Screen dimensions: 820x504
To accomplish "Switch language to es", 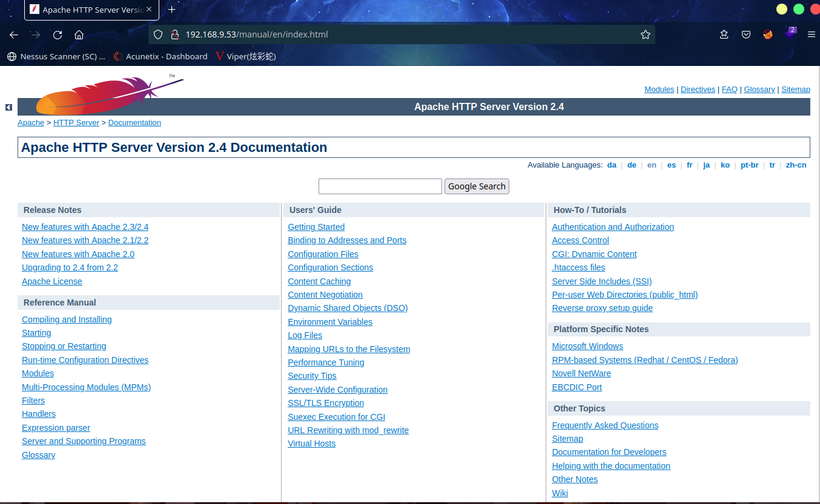I will pyautogui.click(x=672, y=165).
